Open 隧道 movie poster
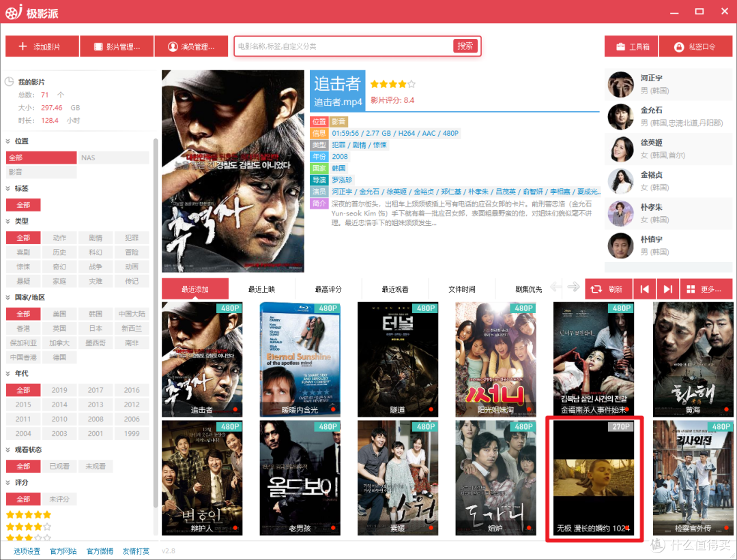 398,359
